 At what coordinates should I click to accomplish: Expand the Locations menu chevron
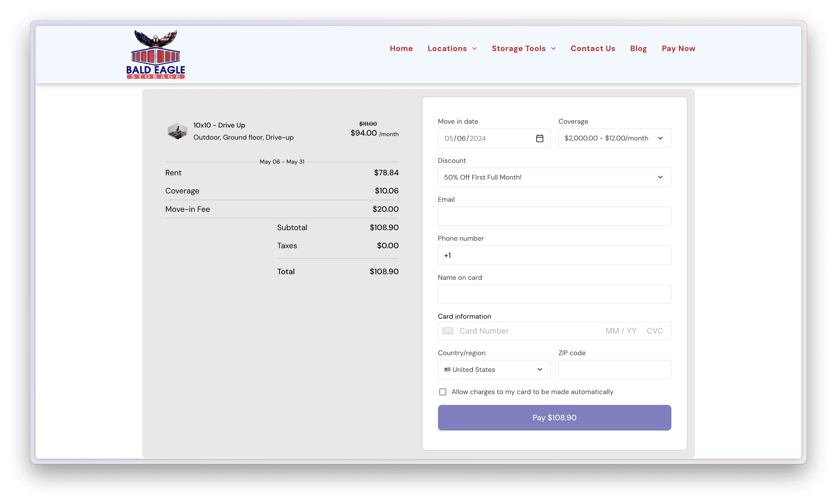click(474, 49)
